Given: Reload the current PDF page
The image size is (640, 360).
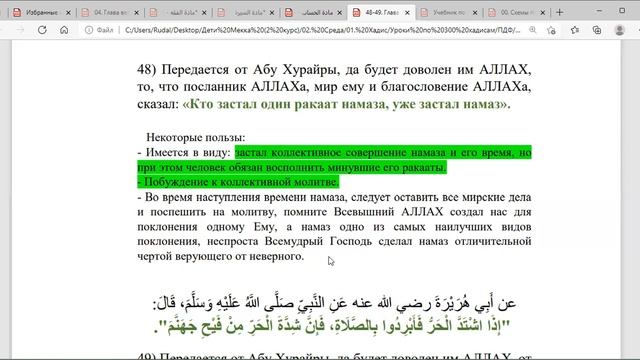Looking at the screenshot, I should [x=42, y=30].
